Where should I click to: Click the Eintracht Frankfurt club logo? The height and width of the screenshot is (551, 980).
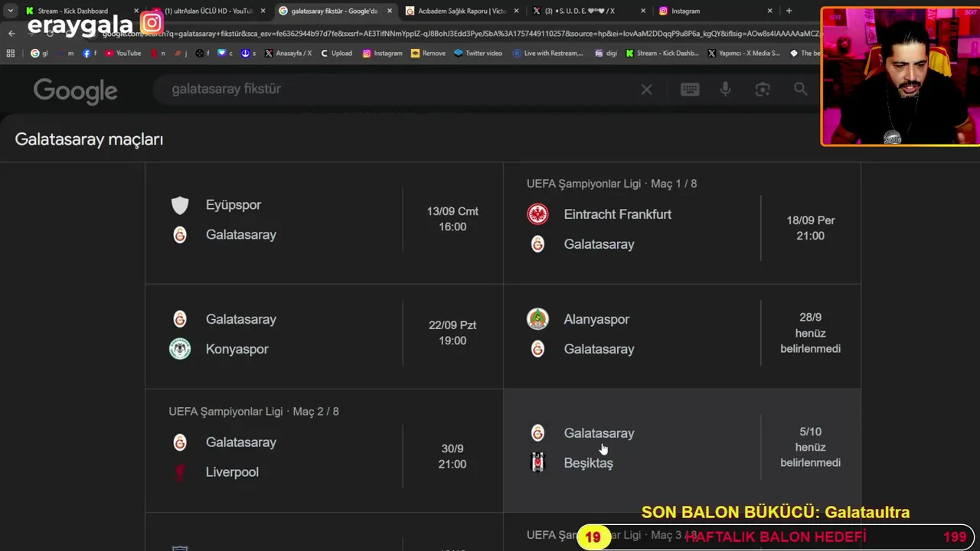click(x=537, y=214)
